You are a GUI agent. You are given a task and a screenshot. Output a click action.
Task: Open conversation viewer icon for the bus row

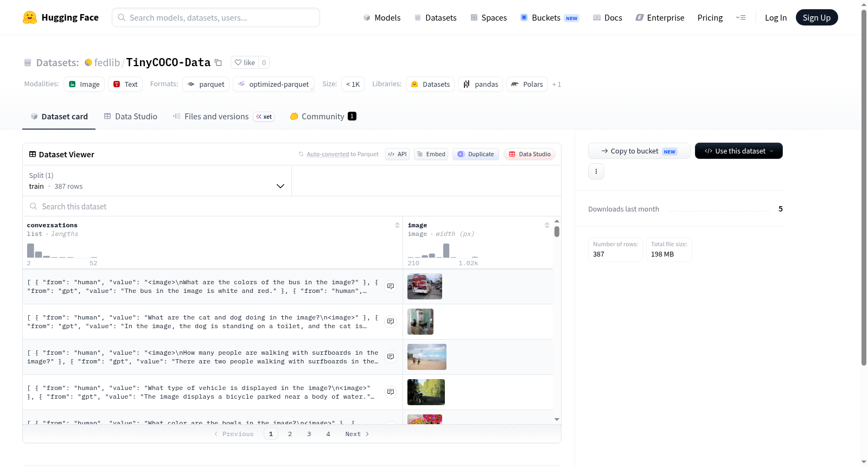[391, 286]
